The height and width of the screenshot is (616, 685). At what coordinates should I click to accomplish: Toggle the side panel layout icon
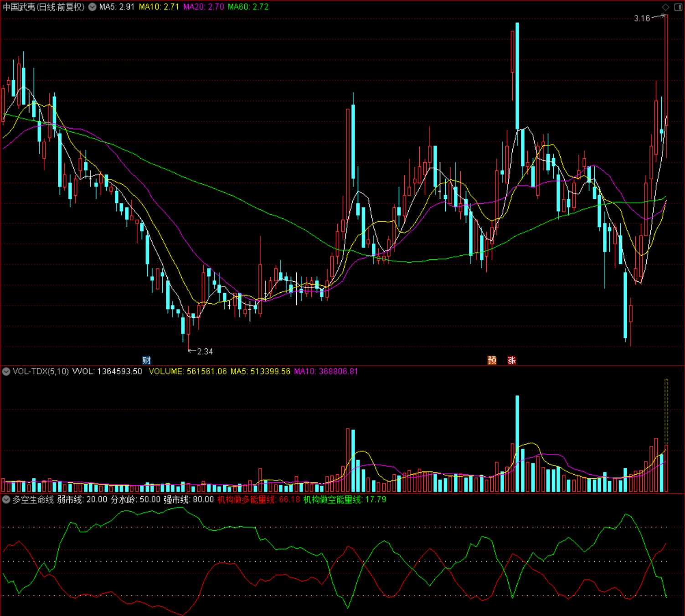[678, 7]
